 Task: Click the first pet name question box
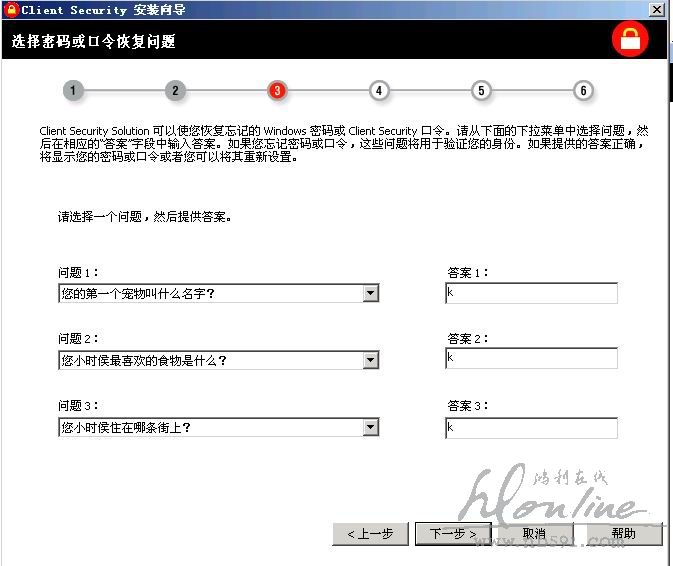point(209,293)
